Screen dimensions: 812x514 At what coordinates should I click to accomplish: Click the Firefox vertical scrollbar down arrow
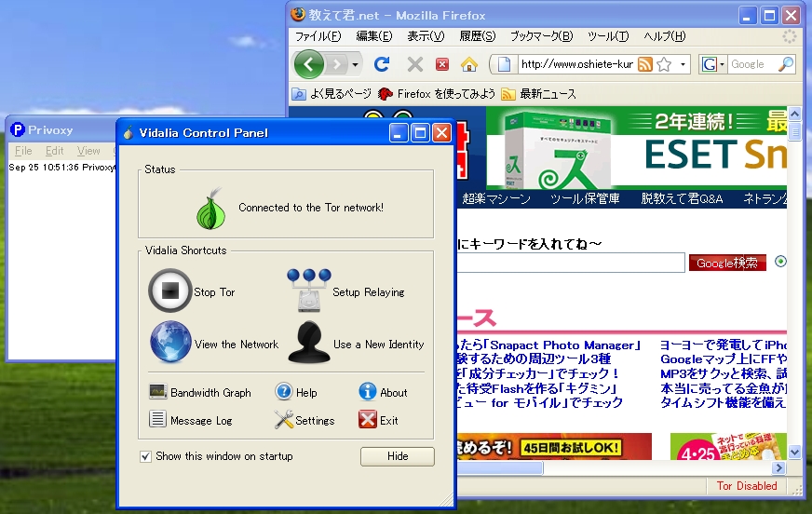[x=794, y=453]
